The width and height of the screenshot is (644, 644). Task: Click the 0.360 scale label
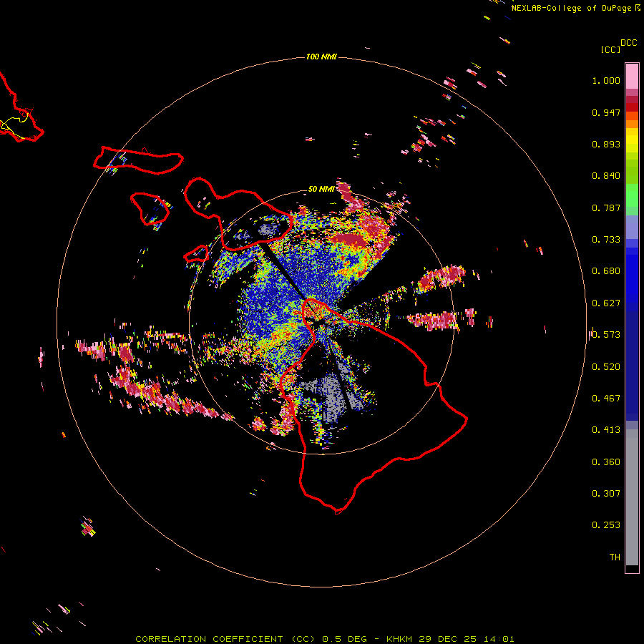pos(606,462)
